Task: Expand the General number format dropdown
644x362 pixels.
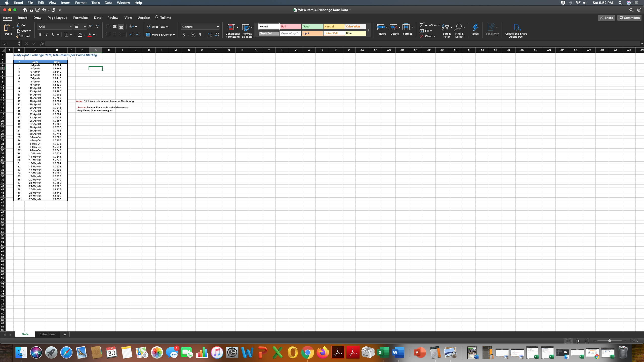Action: pos(218,27)
